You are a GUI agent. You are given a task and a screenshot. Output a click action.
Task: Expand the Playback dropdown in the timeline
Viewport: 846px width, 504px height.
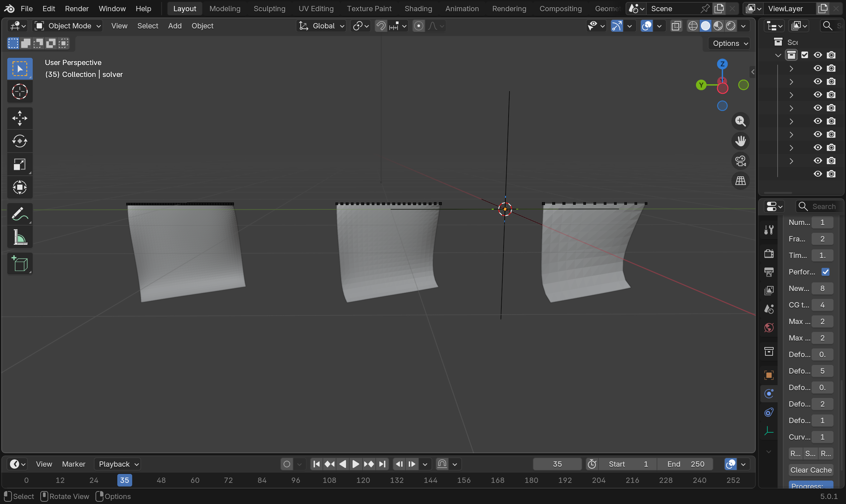click(117, 464)
